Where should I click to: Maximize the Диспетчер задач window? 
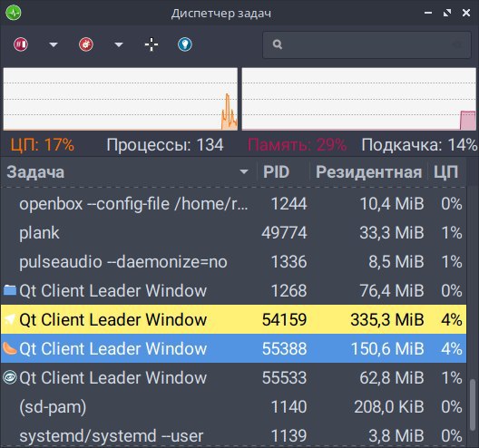447,13
